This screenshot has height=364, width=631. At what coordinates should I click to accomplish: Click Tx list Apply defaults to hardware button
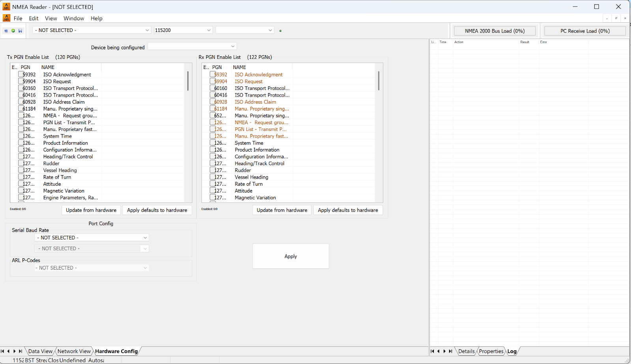tap(157, 210)
